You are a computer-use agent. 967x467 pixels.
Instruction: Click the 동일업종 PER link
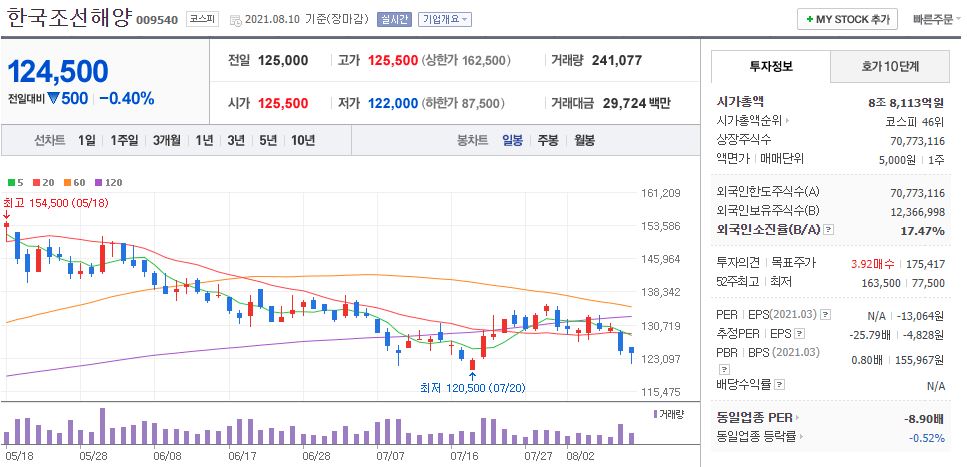(755, 418)
